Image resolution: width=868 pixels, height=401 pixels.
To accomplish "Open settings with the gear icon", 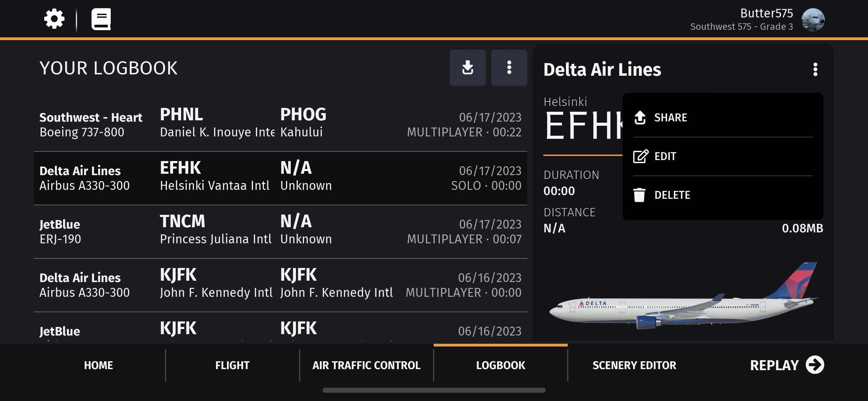I will (54, 19).
